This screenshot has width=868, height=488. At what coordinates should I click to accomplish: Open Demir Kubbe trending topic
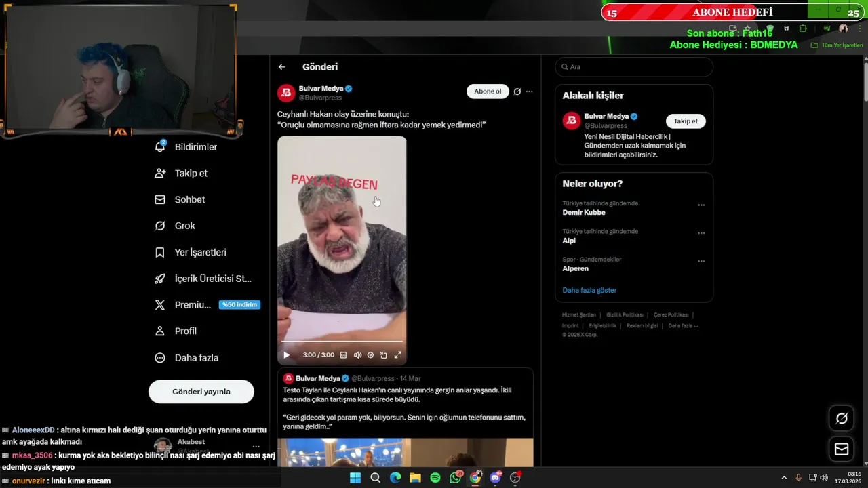pos(584,212)
